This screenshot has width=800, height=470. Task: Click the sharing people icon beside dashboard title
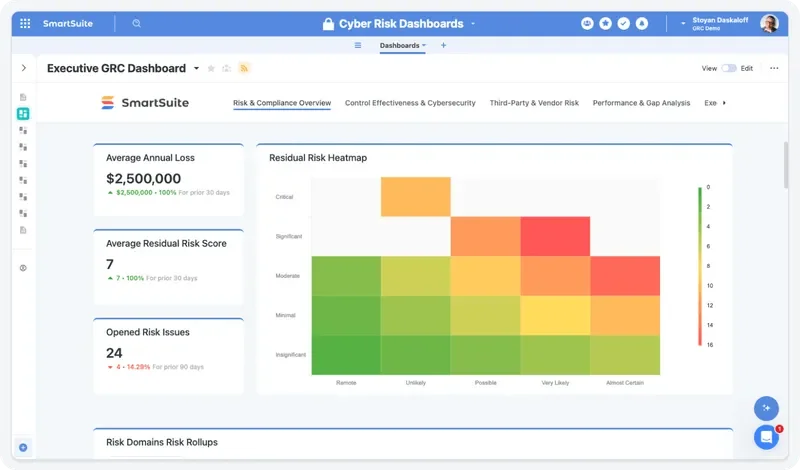pyautogui.click(x=227, y=68)
